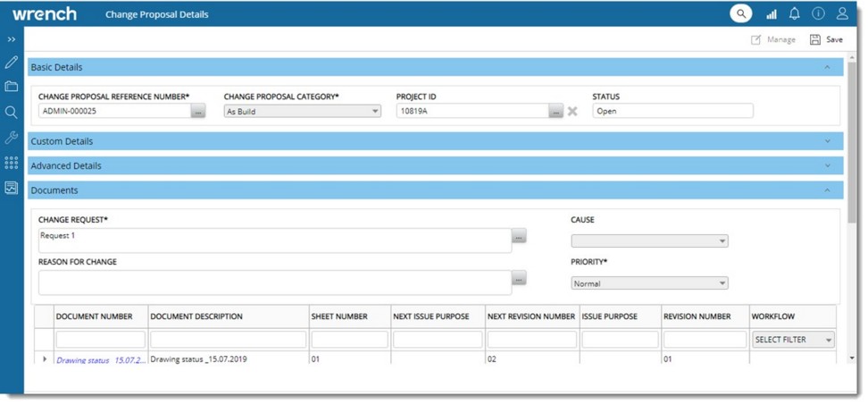The width and height of the screenshot is (868, 405).
Task: Click the Document Description filter field
Action: tap(228, 340)
